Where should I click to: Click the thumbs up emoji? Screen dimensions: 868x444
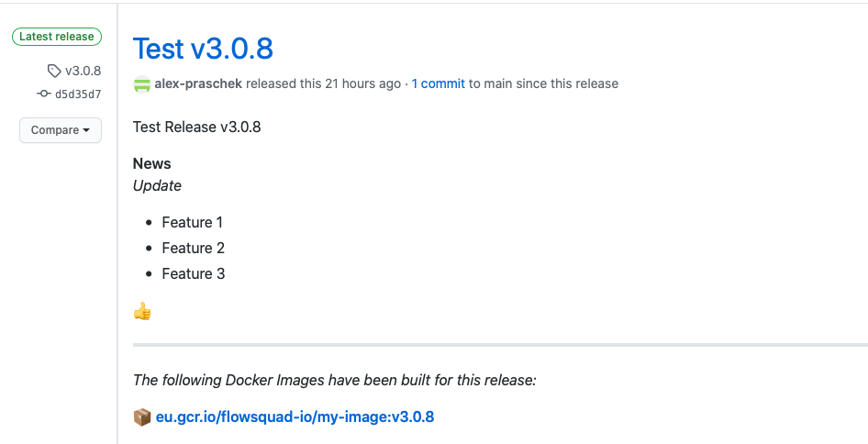pos(142,312)
